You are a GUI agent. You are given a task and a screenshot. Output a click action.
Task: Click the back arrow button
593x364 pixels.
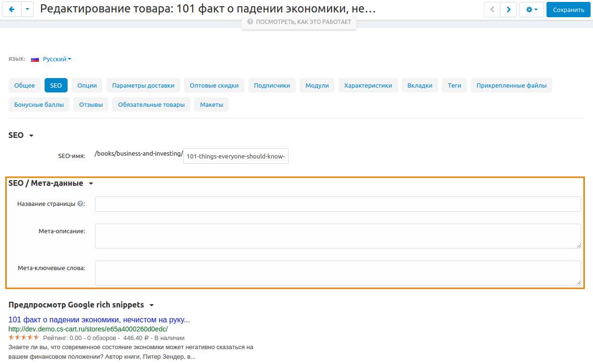coord(12,10)
